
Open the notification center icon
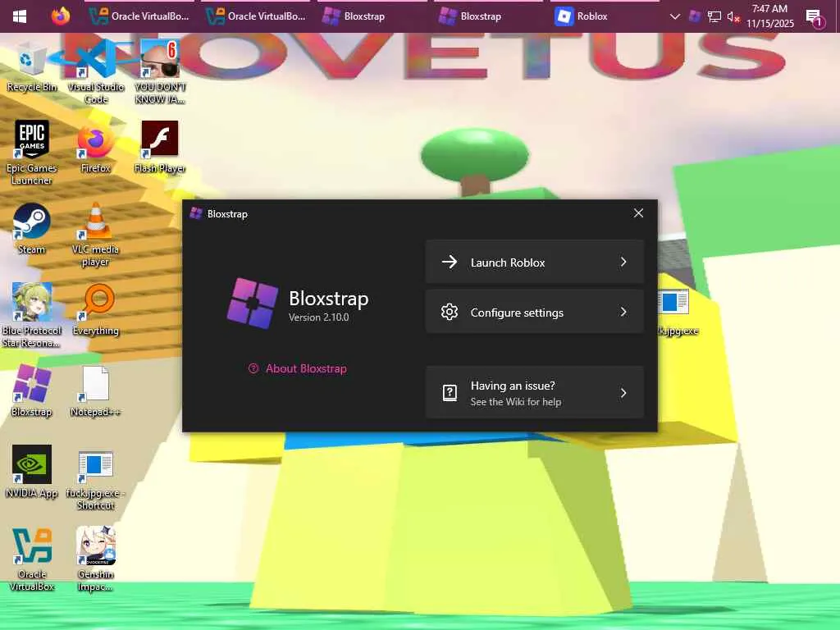tap(815, 18)
